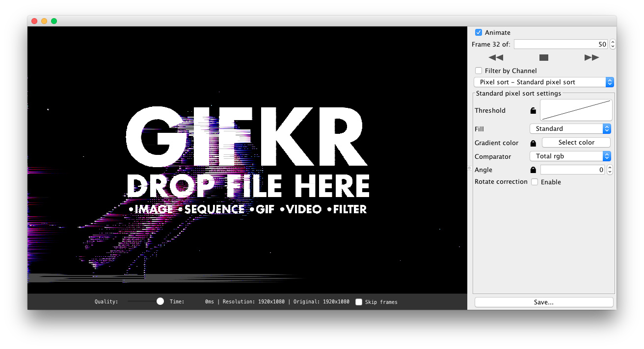Enable Rotate correction checkbox

(x=535, y=182)
